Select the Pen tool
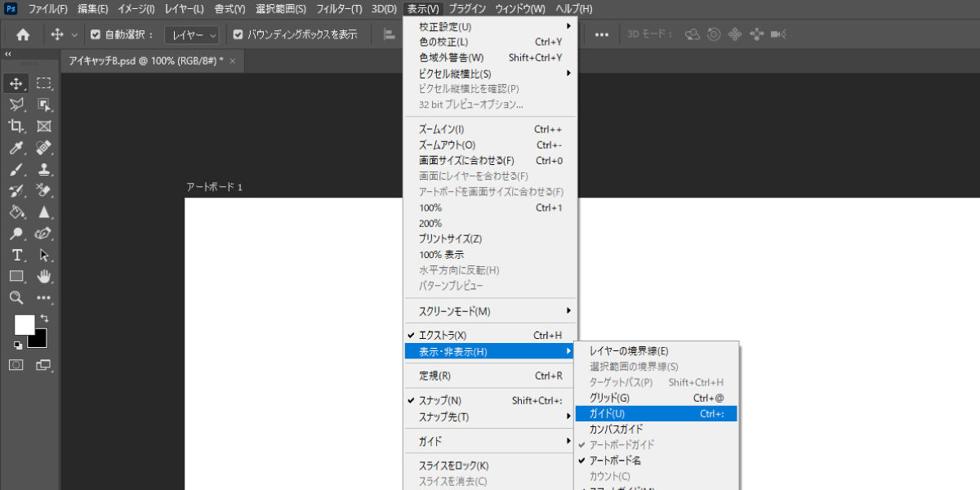Viewport: 980px width, 490px height. coord(44,234)
